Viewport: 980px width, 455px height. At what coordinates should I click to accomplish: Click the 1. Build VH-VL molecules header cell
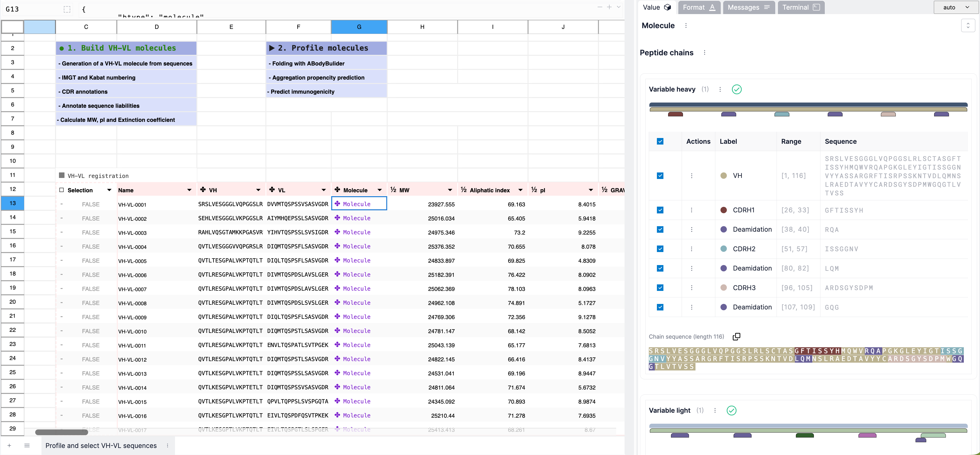(126, 48)
